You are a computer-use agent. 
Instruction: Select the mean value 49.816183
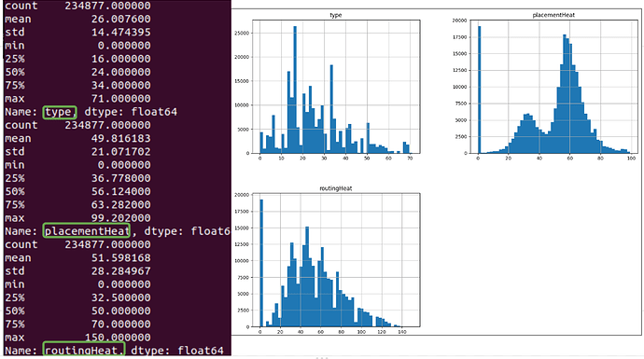click(x=120, y=138)
